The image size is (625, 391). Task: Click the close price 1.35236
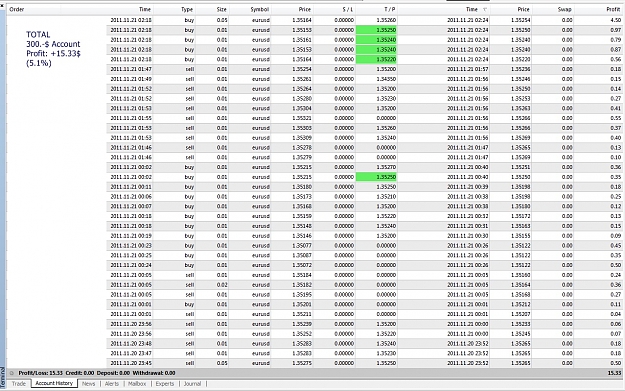pos(521,69)
